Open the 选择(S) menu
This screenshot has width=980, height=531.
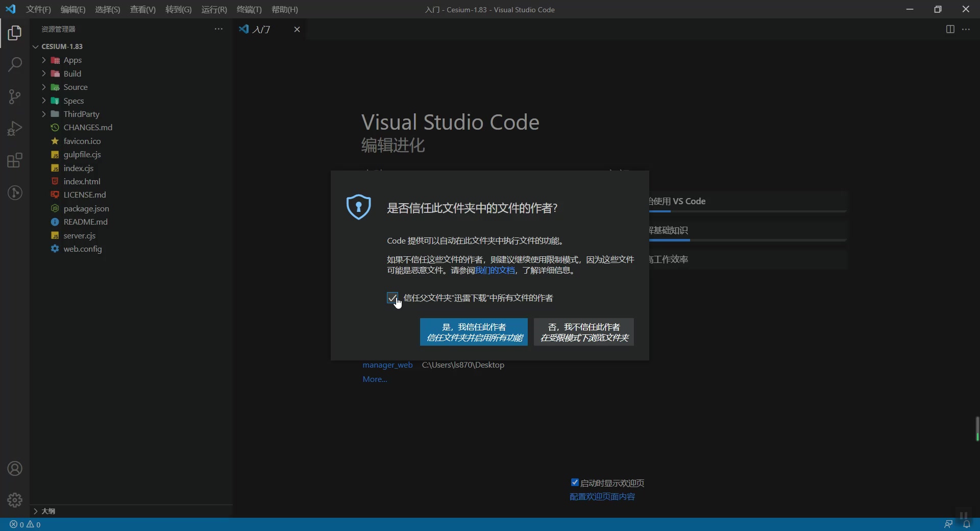[x=108, y=9]
